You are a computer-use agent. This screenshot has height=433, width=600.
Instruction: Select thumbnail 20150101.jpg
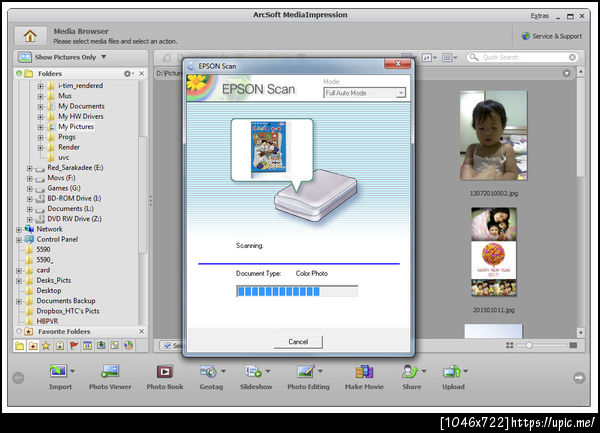[x=494, y=252]
